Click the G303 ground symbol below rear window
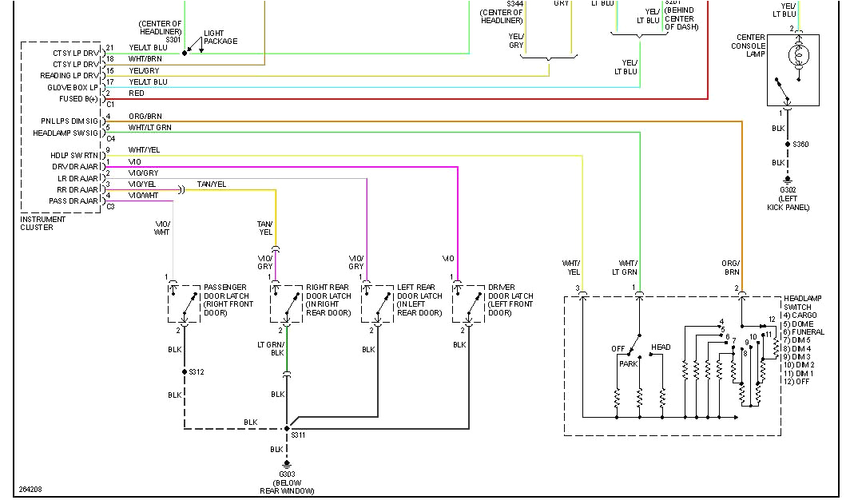The width and height of the screenshot is (854, 504). [285, 463]
